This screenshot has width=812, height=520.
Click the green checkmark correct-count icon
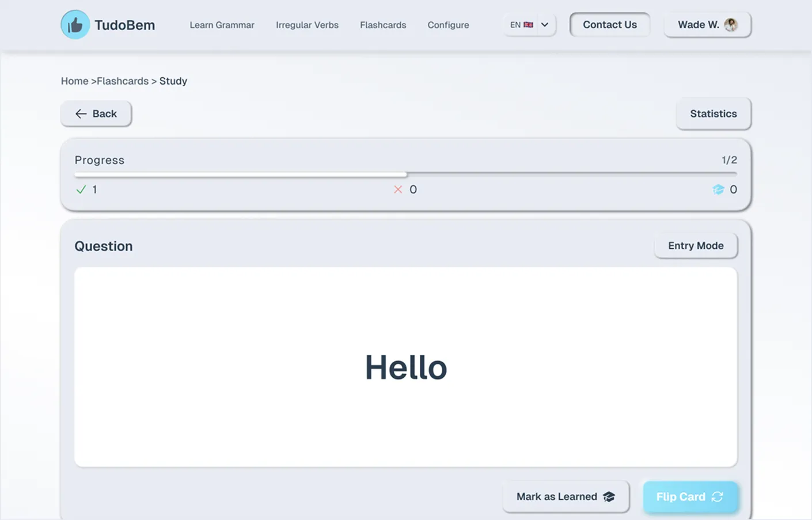(81, 189)
